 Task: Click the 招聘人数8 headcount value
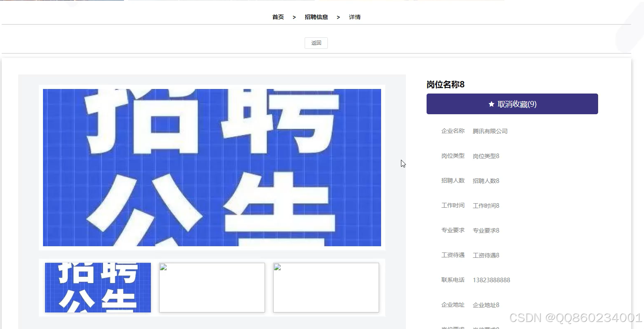486,180
